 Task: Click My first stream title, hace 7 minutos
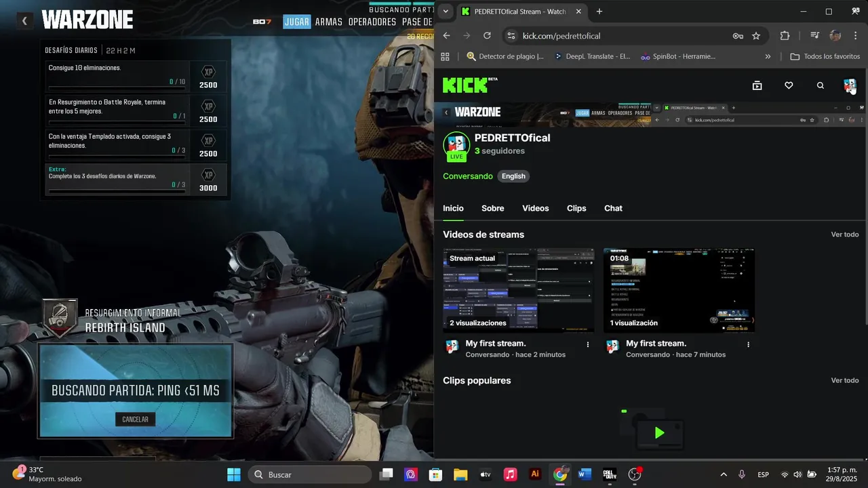(656, 344)
